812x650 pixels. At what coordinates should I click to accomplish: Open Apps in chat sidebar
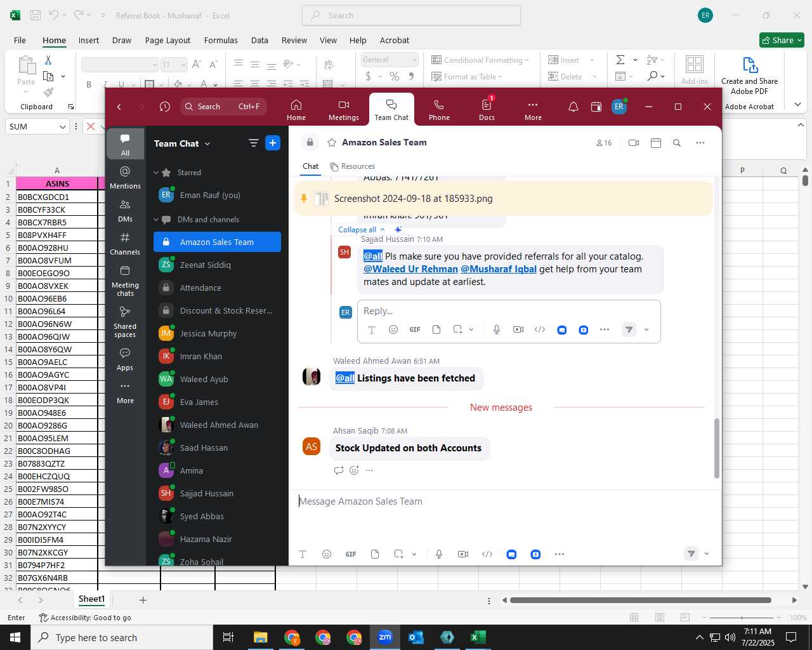tap(125, 359)
